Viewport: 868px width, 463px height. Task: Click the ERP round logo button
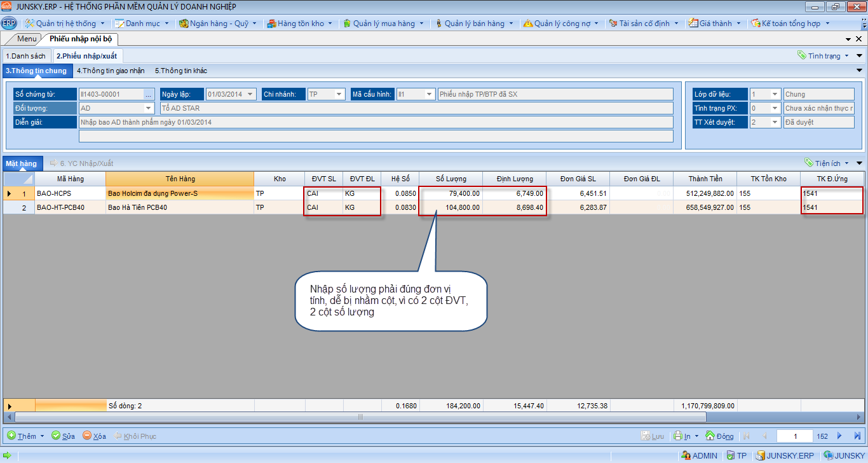point(9,24)
